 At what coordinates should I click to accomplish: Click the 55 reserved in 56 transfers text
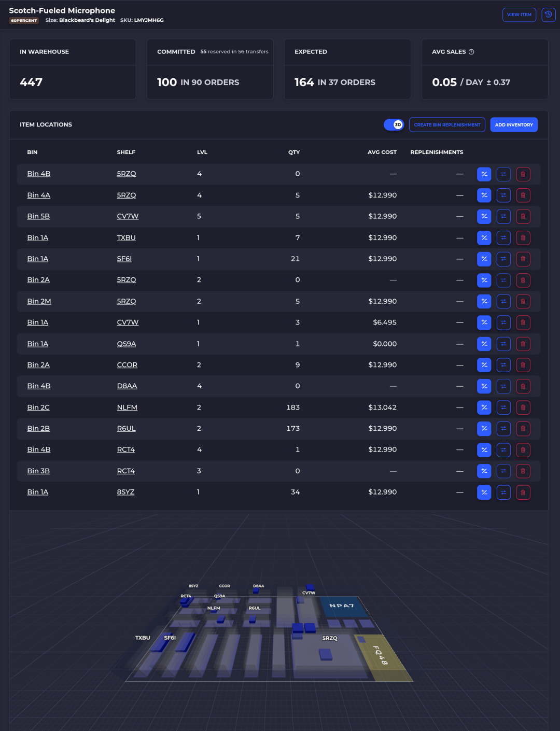click(234, 52)
